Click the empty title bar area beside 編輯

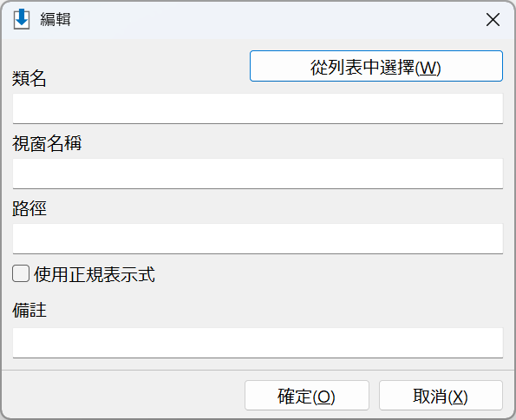277,20
